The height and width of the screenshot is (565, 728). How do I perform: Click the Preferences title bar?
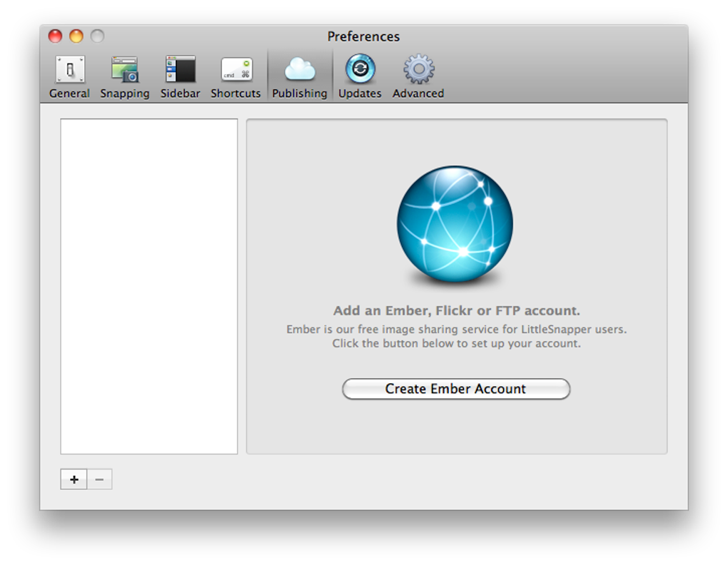pos(364,36)
